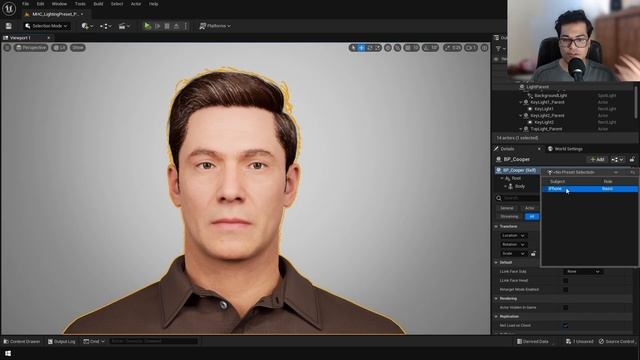Switch to the MHC_LightingPreset level tab
Viewport: 640px width, 360px height.
click(55, 14)
